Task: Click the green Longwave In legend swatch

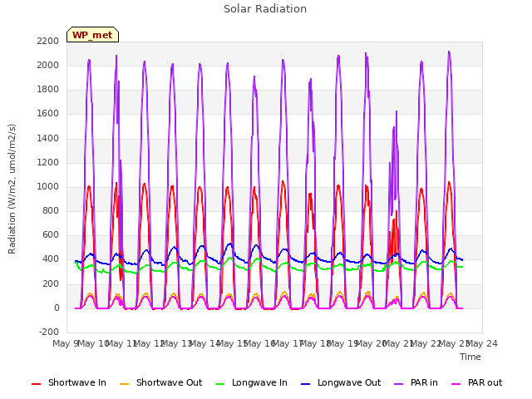Action: [x=220, y=384]
